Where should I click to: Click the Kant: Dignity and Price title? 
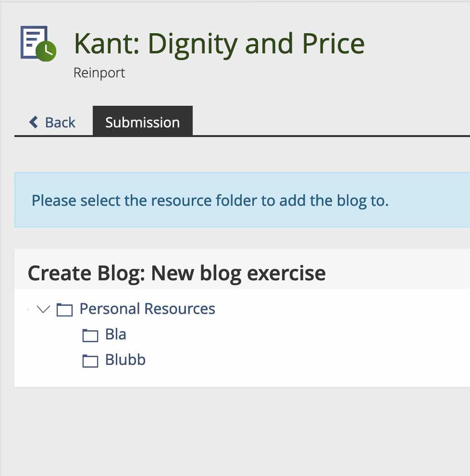[x=219, y=44]
